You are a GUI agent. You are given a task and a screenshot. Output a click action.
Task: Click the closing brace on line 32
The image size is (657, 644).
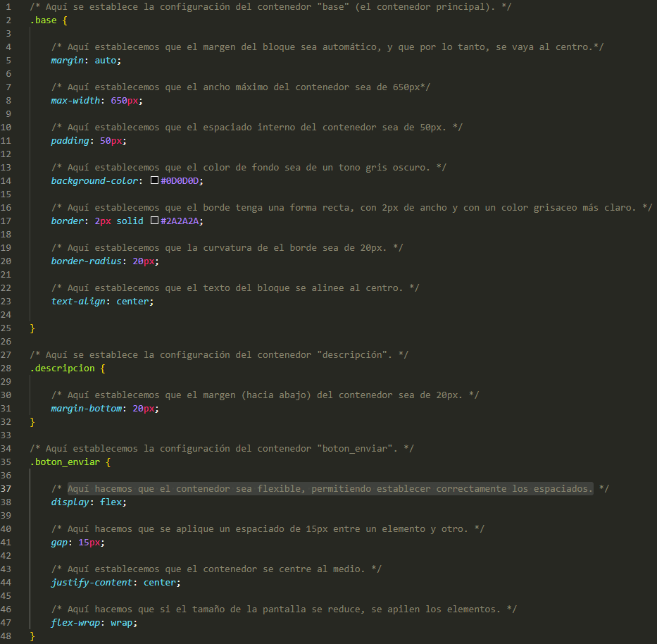32,422
